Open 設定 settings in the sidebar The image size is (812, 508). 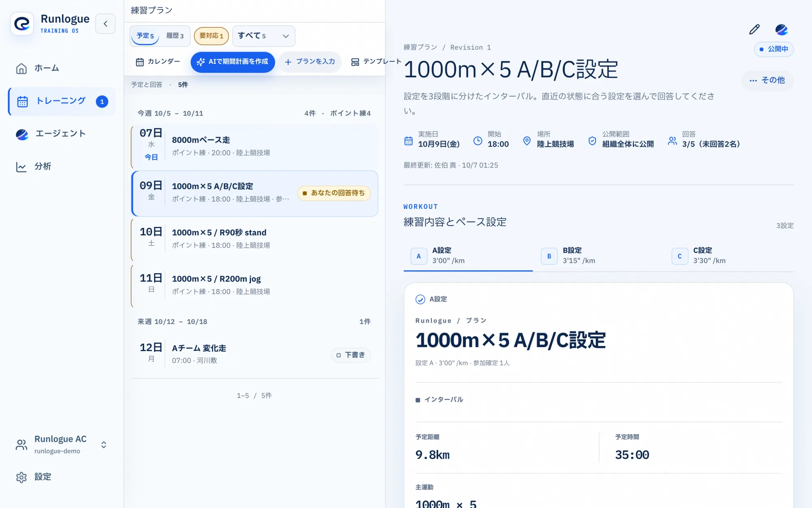point(62,477)
